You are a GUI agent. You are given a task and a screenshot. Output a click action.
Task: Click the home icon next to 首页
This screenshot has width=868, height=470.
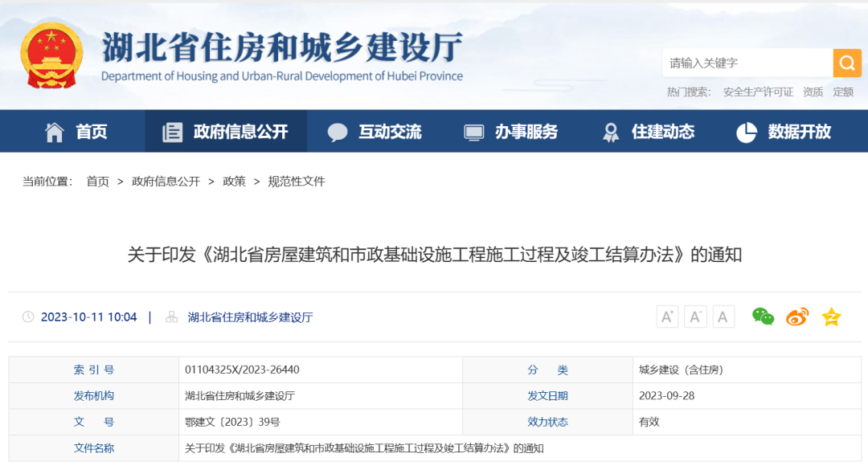click(x=54, y=131)
